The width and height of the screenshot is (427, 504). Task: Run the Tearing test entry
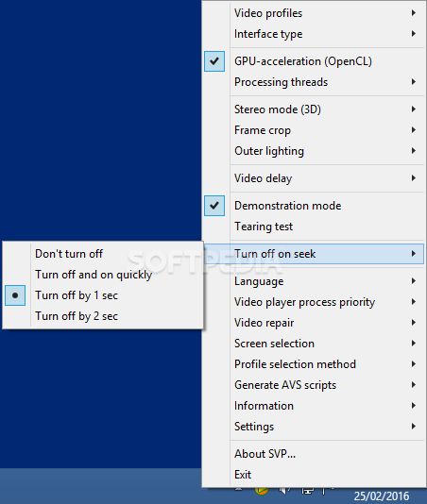point(314,227)
